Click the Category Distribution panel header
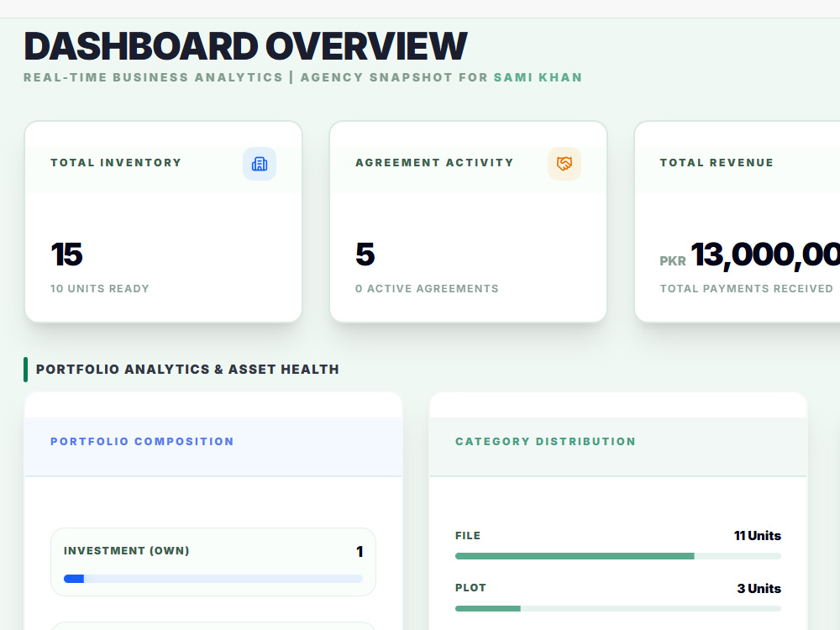Image resolution: width=840 pixels, height=630 pixels. click(617, 447)
